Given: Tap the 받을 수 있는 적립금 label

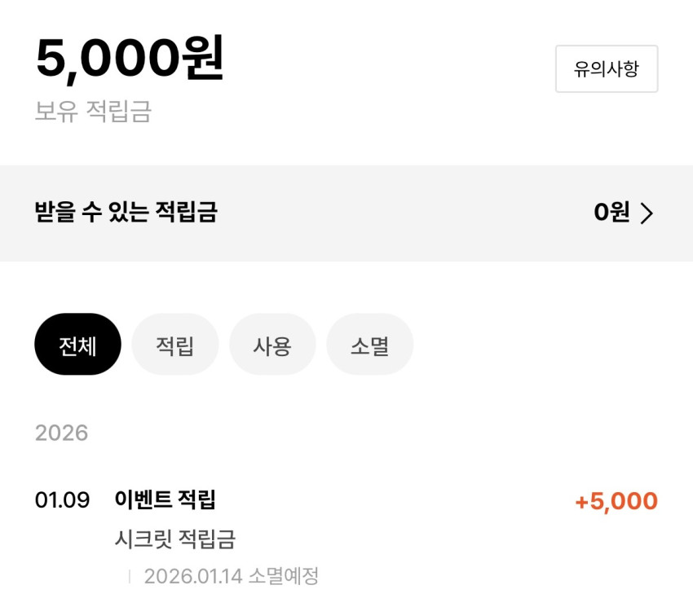Looking at the screenshot, I should tap(126, 213).
